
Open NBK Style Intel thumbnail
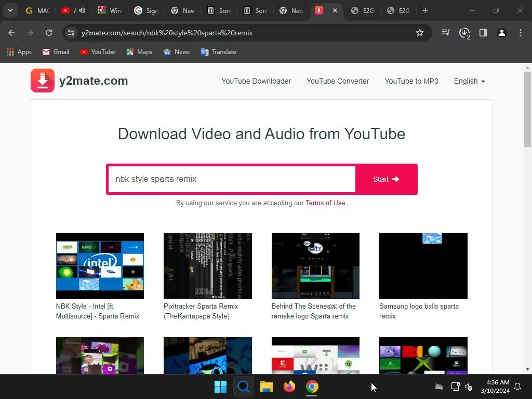coord(100,265)
